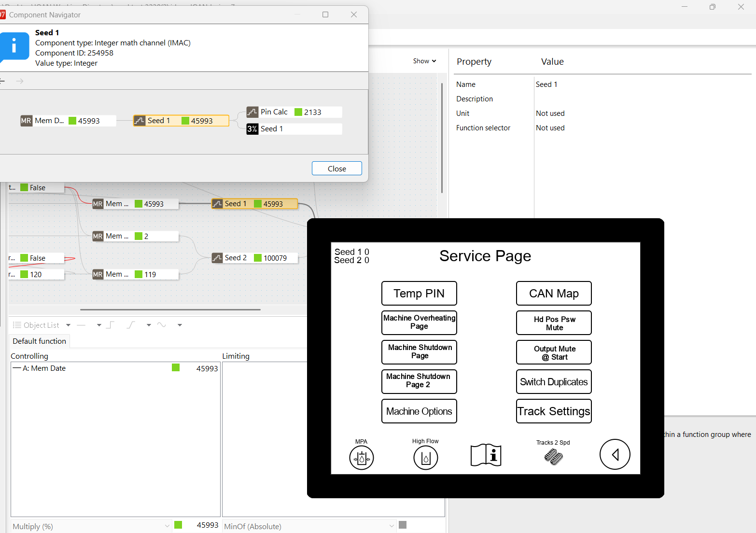Open the CAN Map page
Screen dimensions: 756x533
pos(553,294)
